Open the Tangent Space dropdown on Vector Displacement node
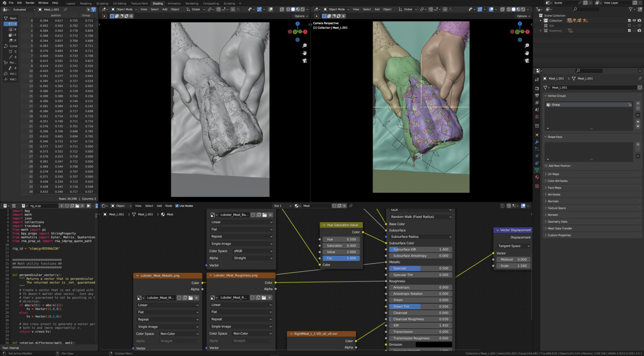The height and width of the screenshot is (356, 644). (x=514, y=246)
